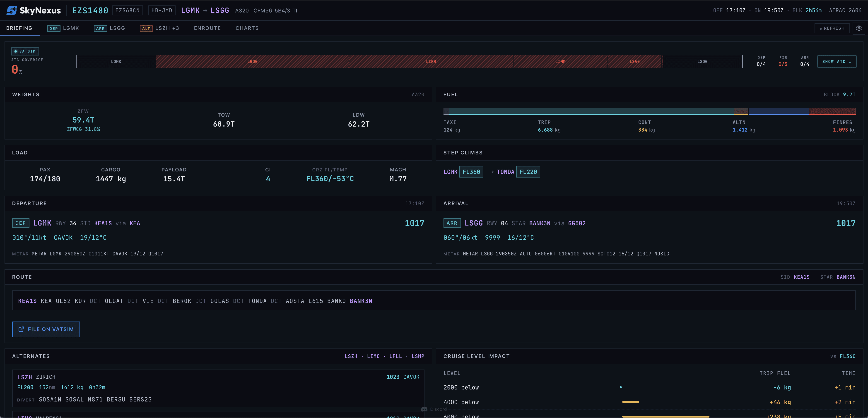Expand the Show ATC panel

click(837, 62)
